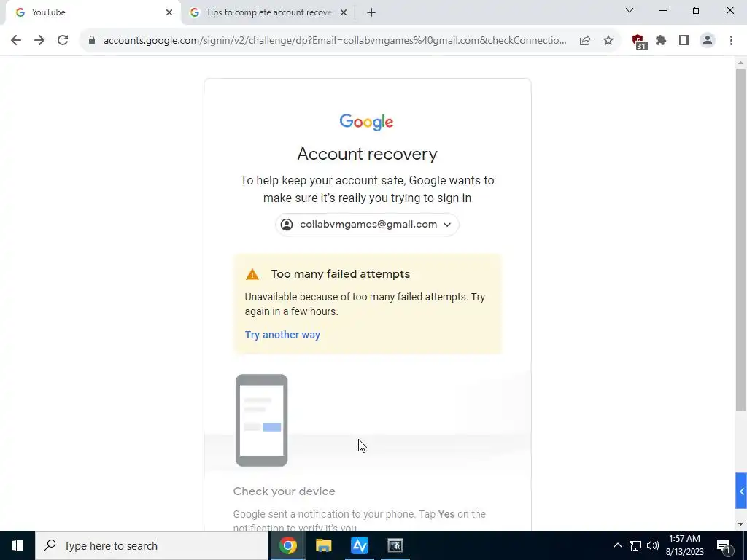Expand the collabvmgames@gmail.com account chooser
The image size is (747, 560).
tap(367, 225)
